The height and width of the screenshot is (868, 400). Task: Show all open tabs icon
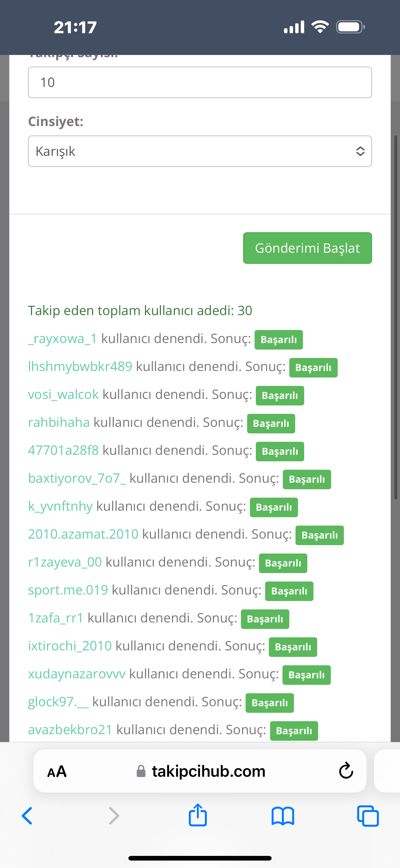[x=368, y=816]
